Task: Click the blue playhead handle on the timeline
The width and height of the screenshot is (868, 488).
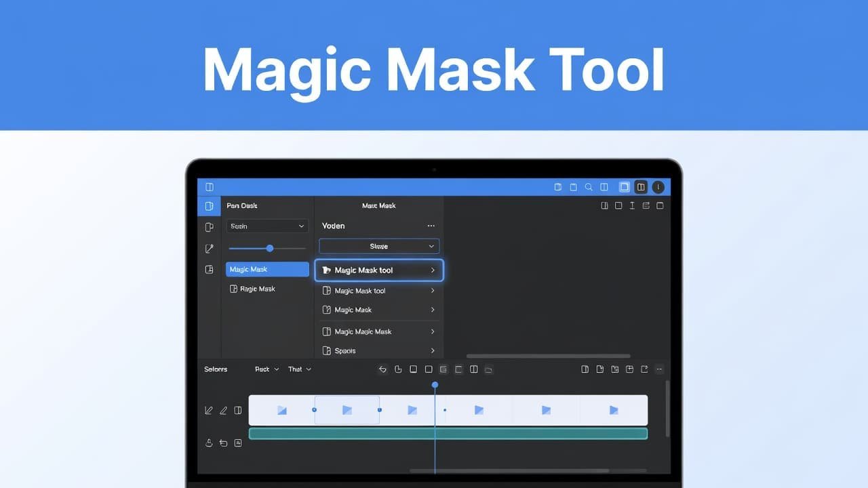Action: 435,385
